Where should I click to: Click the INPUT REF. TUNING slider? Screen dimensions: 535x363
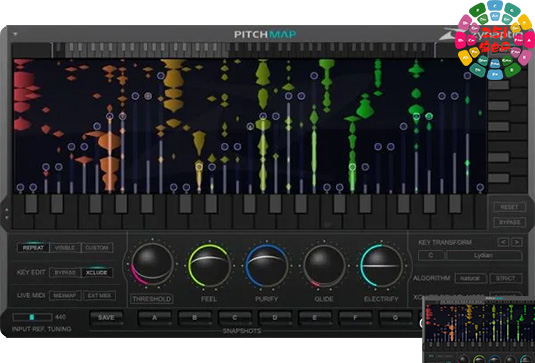pos(32,317)
